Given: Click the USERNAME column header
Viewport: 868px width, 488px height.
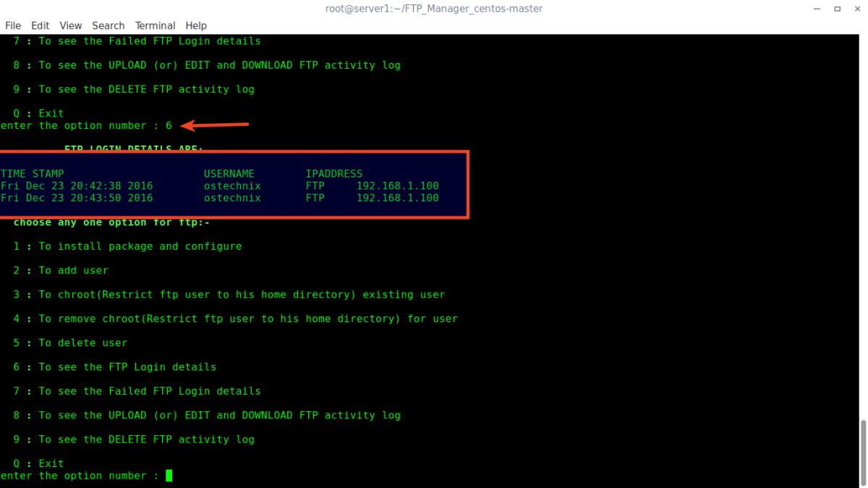Looking at the screenshot, I should point(229,174).
